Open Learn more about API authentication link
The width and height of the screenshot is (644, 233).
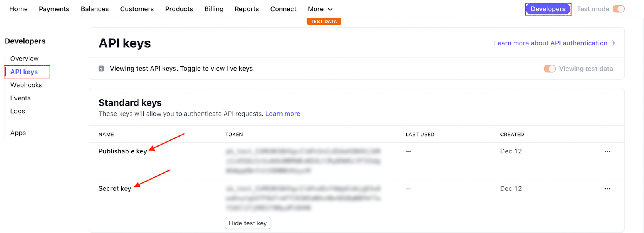click(x=554, y=43)
